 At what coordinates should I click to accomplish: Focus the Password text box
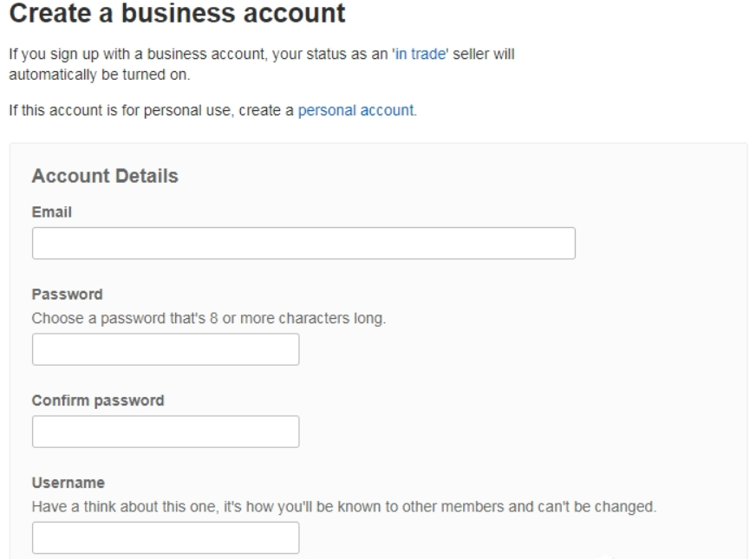(x=166, y=349)
